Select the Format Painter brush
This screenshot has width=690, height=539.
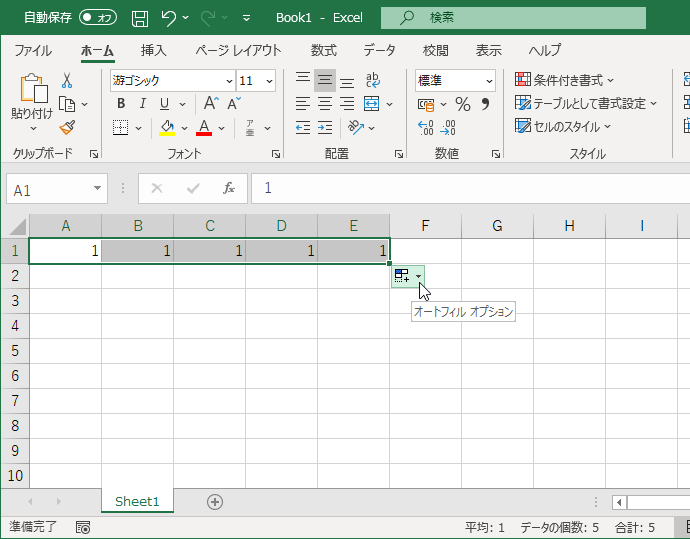(67, 128)
